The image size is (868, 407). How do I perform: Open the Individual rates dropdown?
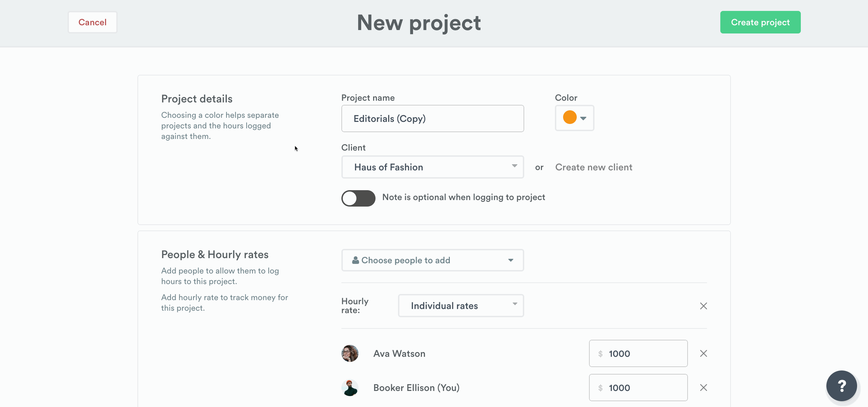click(x=460, y=306)
